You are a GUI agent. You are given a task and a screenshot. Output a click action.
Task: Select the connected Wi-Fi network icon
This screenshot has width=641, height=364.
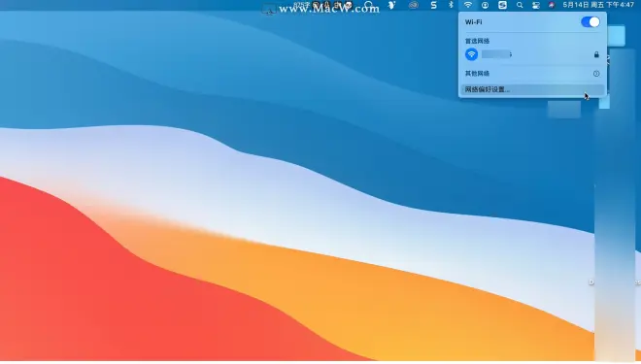(471, 54)
